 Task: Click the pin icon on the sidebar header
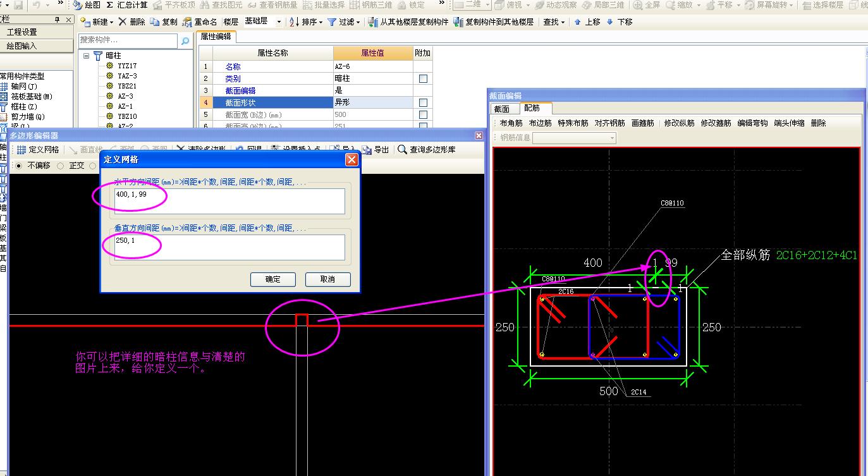[57, 20]
